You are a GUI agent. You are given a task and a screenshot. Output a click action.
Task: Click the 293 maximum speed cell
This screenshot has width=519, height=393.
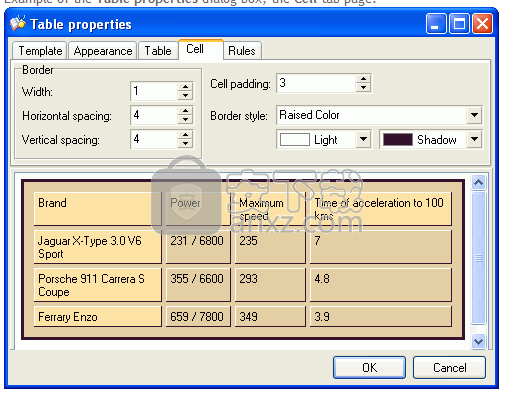pyautogui.click(x=270, y=285)
